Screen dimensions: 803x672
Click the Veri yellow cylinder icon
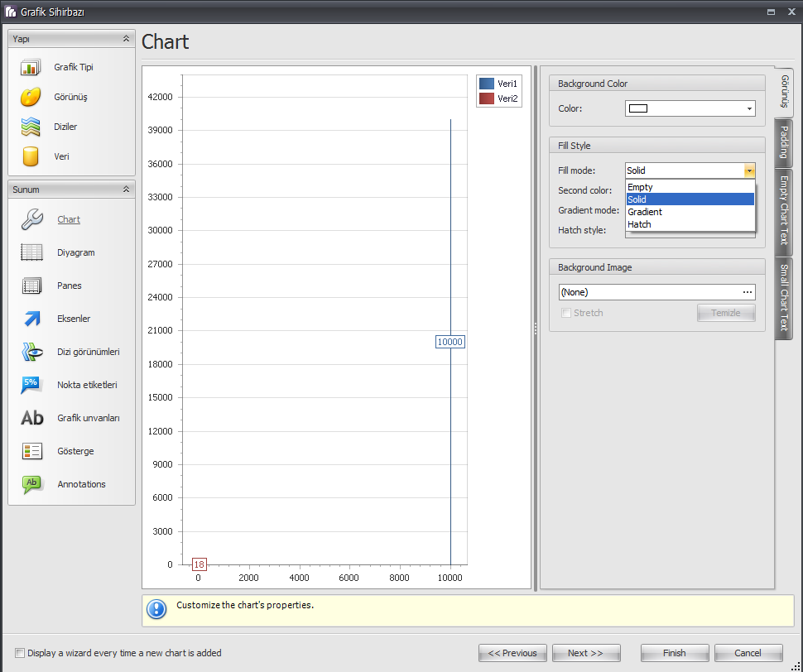30,156
